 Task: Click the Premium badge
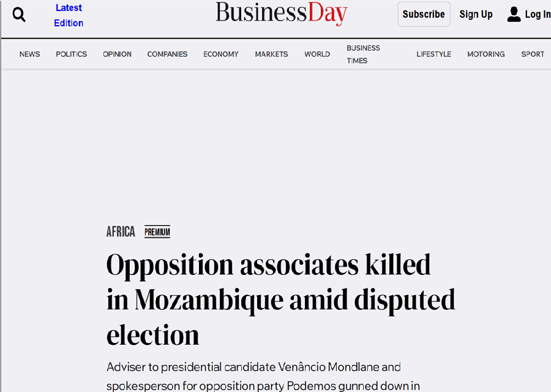click(x=157, y=232)
